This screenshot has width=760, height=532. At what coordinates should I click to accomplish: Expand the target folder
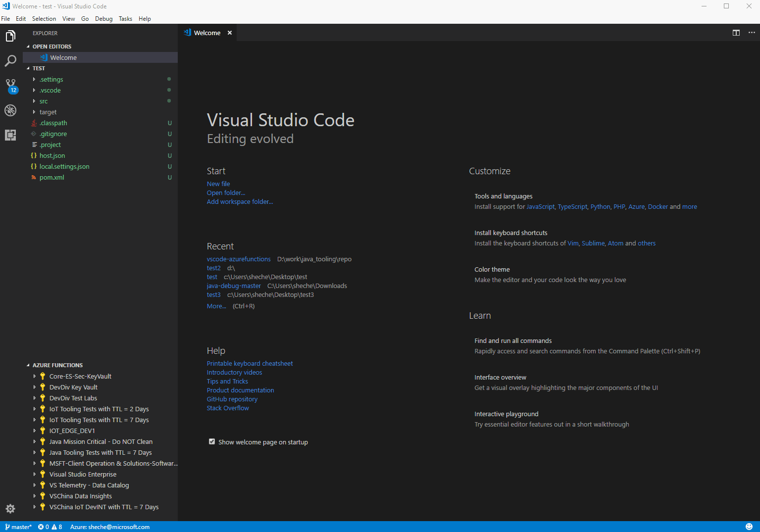(x=34, y=112)
